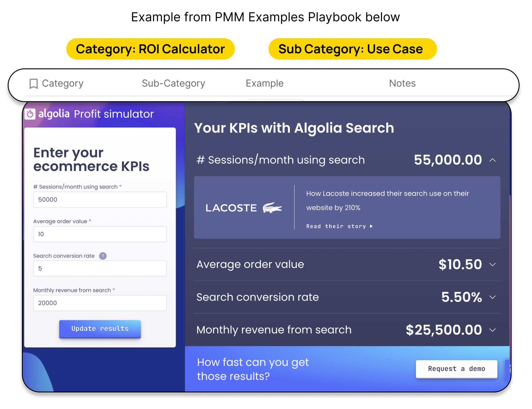
Task: Expand the Search conversion rate result row
Action: point(492,297)
